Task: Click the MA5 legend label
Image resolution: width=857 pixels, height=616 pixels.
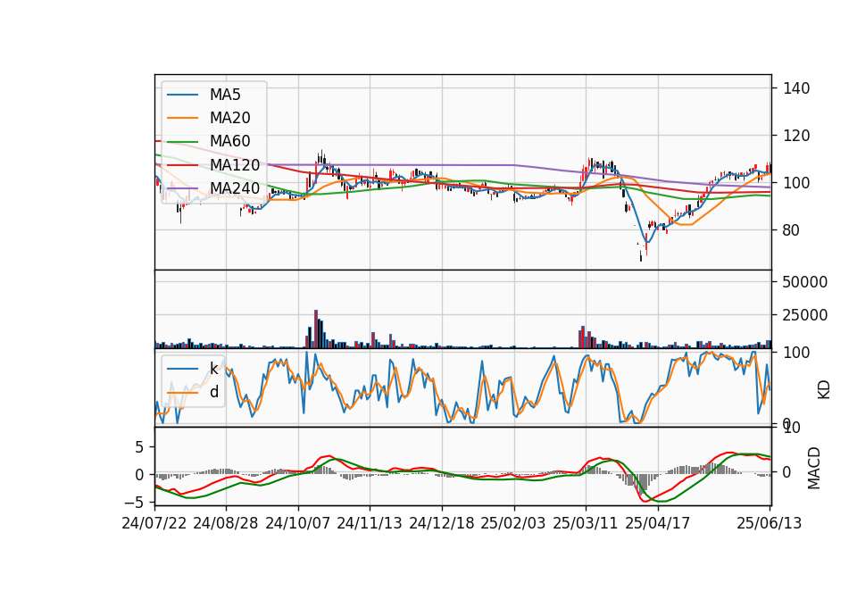Action: (225, 95)
